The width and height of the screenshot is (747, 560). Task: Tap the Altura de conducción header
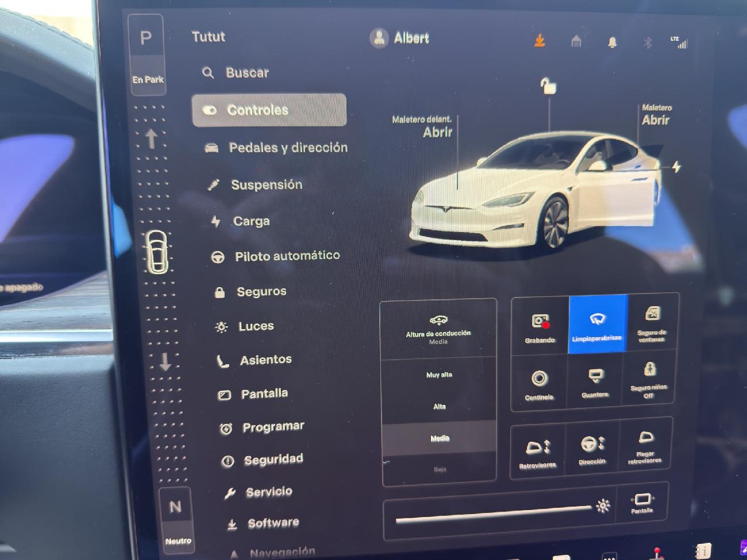pos(438,330)
